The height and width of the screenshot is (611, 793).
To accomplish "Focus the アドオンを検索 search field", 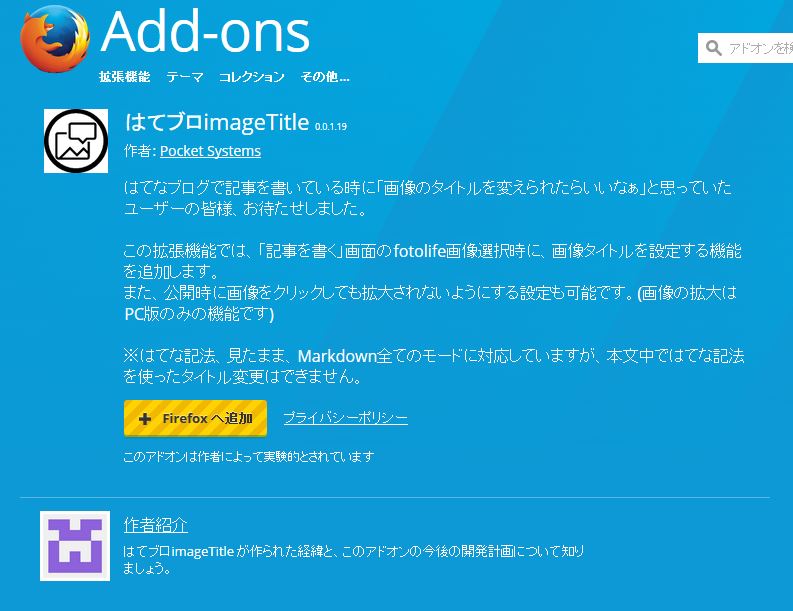I will (x=745, y=48).
